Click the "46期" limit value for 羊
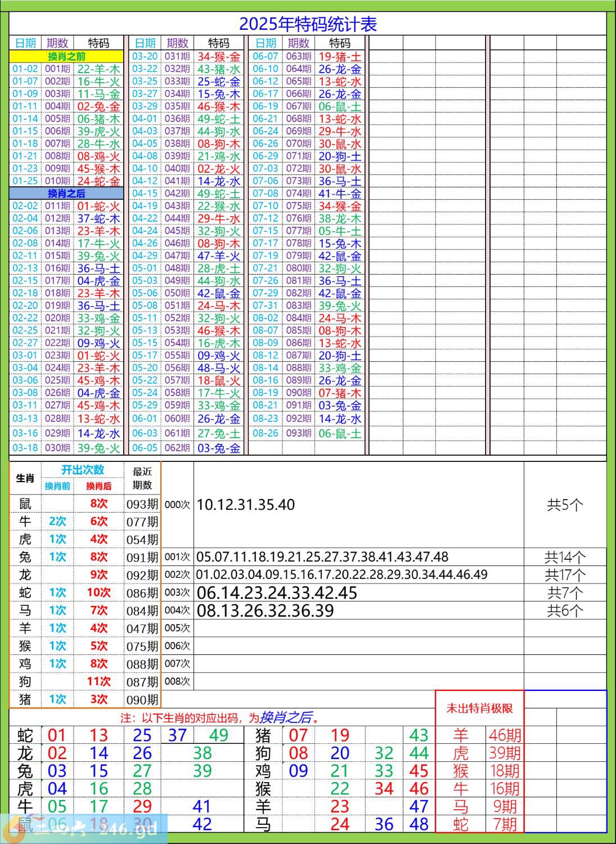This screenshot has height=844, width=616. pos(505,735)
